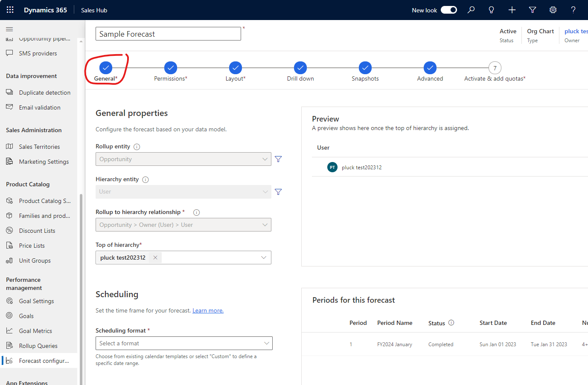Screen dimensions: 588x385
Task: Go to the Advanced step
Action: [430, 68]
